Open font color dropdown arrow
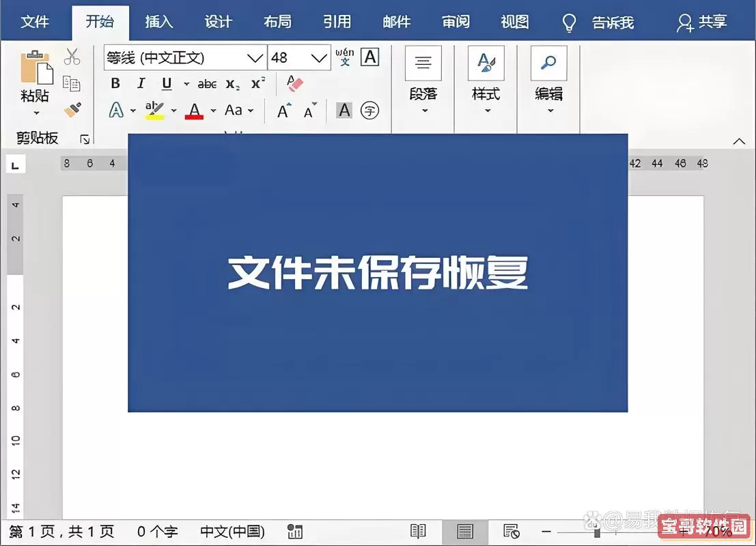 click(213, 111)
